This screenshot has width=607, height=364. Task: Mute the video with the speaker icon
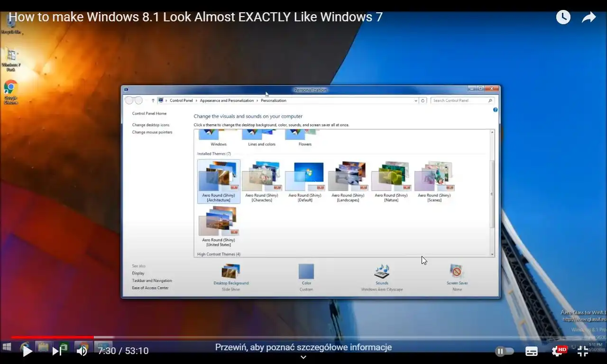coord(82,351)
